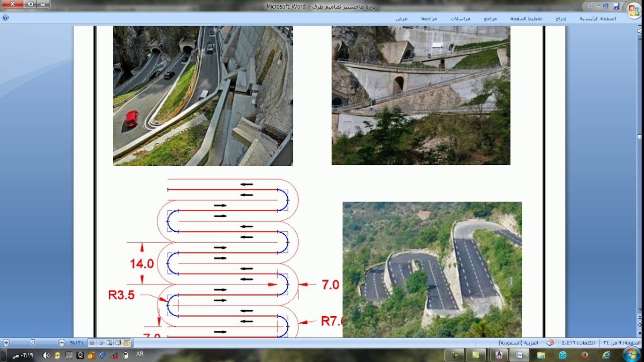Viewport: 644px width, 362px height.
Task: Switch to مراجع ribbon tab
Action: pos(491,19)
